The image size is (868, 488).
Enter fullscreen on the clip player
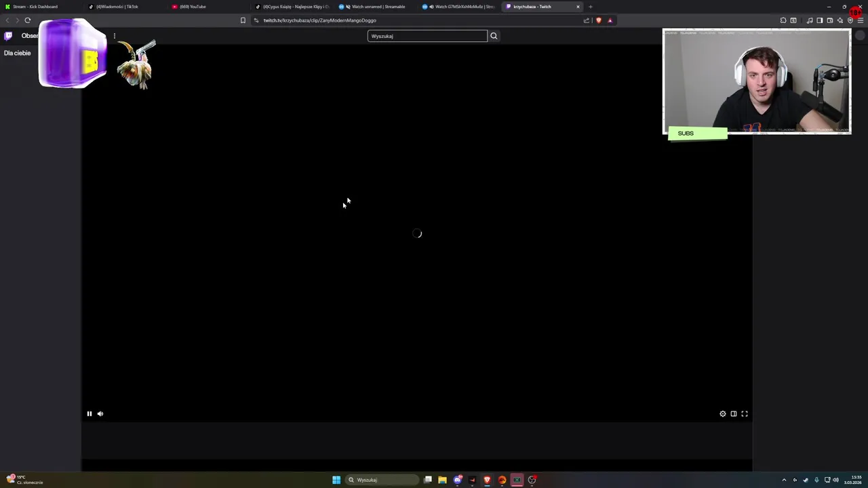(745, 413)
